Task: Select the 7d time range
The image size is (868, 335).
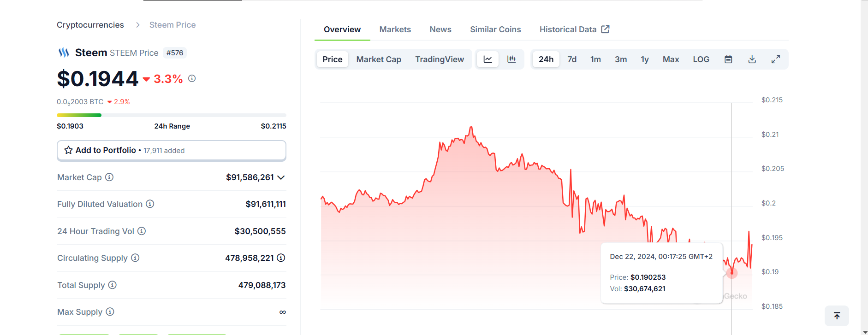Action: pos(572,59)
